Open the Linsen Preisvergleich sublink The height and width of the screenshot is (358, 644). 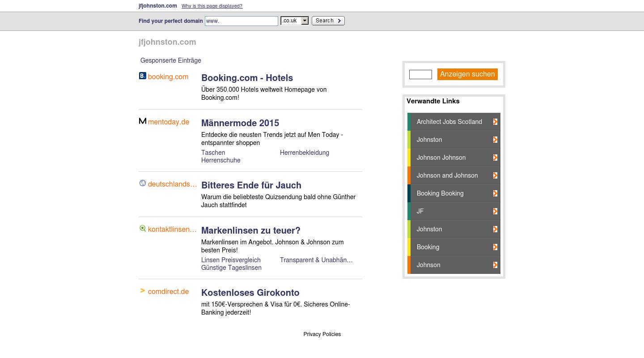pos(231,260)
